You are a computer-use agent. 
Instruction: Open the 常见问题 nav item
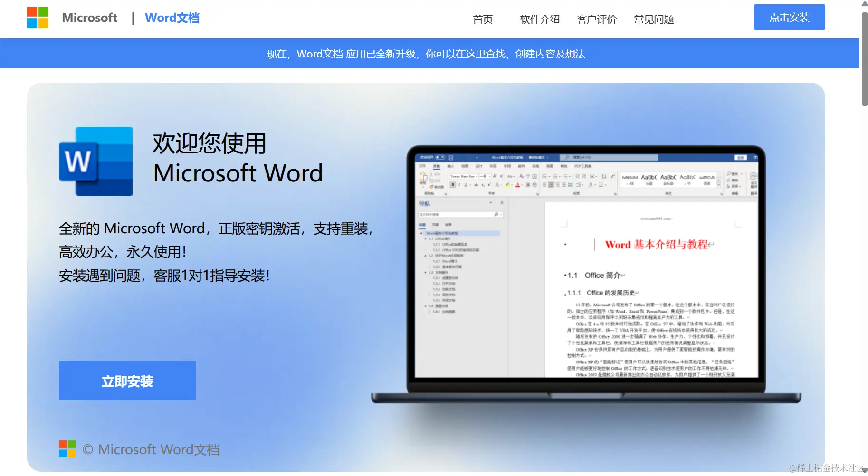(654, 19)
